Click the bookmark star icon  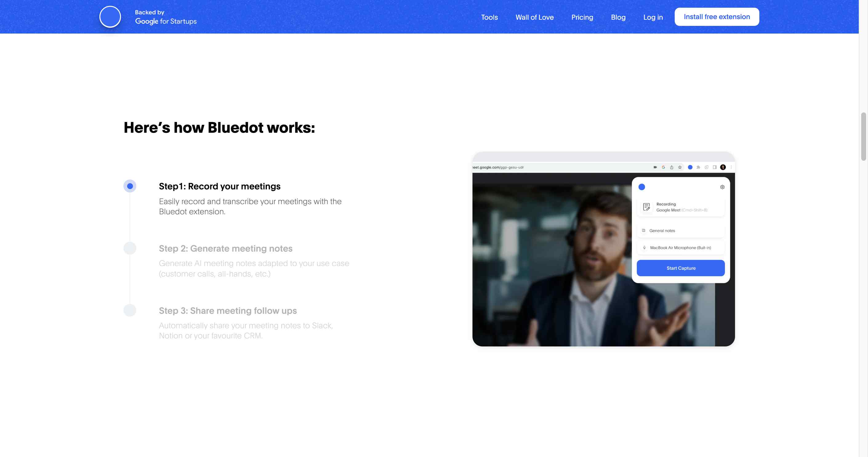[x=680, y=167]
